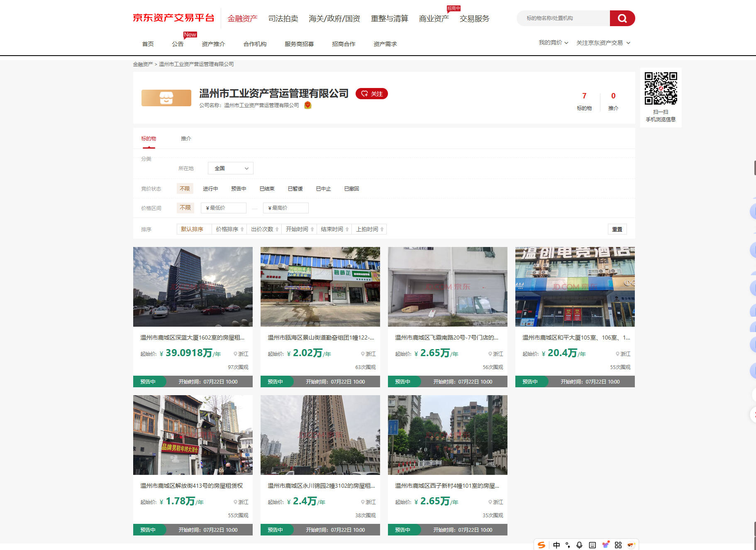Viewport: 756px width, 550px height.
Task: Filter auction status by 已撤回
Action: pyautogui.click(x=351, y=188)
